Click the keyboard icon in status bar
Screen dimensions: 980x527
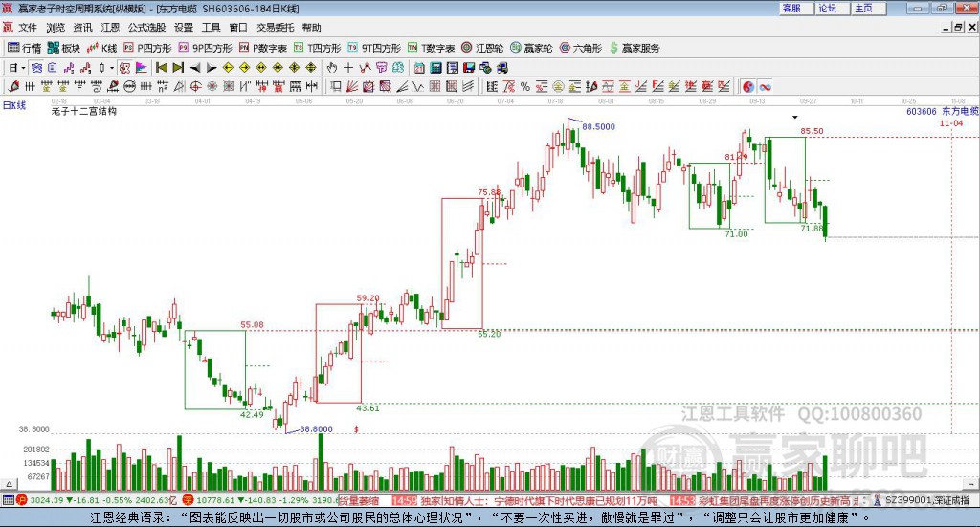click(8, 500)
